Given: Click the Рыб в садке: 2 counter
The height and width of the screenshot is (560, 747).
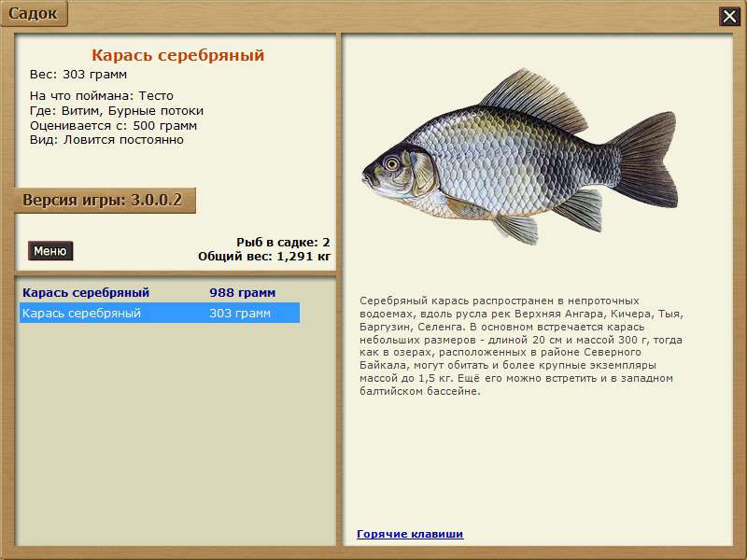Looking at the screenshot, I should (283, 242).
